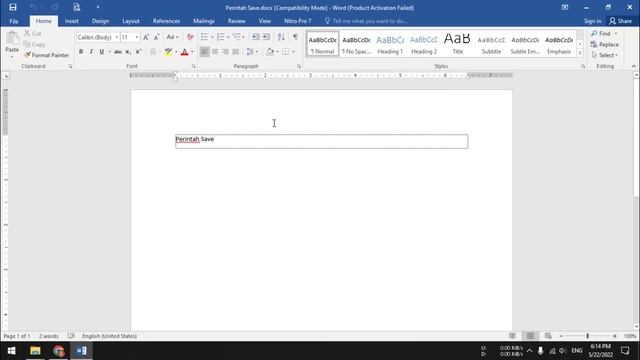640x360 pixels.
Task: Adjust the zoom slider handle
Action: (x=587, y=336)
